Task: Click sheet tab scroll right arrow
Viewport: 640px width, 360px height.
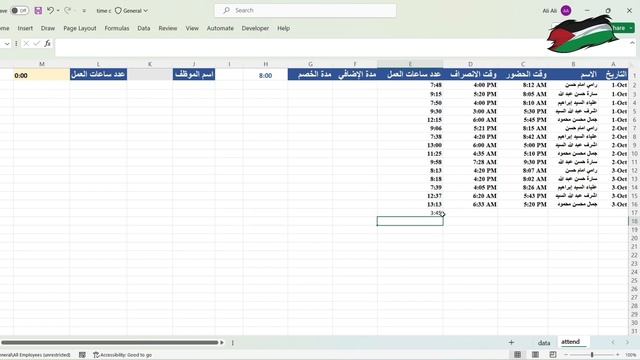Action: (x=627, y=342)
